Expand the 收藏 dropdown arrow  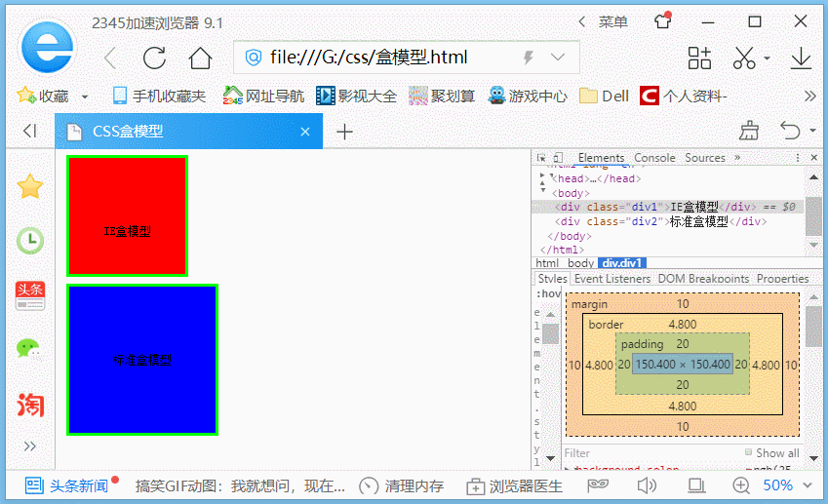click(x=85, y=97)
